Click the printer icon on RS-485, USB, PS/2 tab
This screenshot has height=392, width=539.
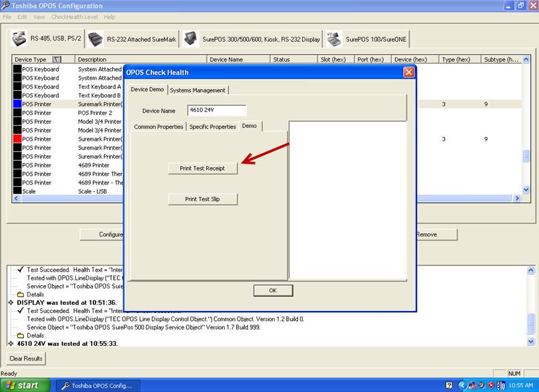click(19, 38)
